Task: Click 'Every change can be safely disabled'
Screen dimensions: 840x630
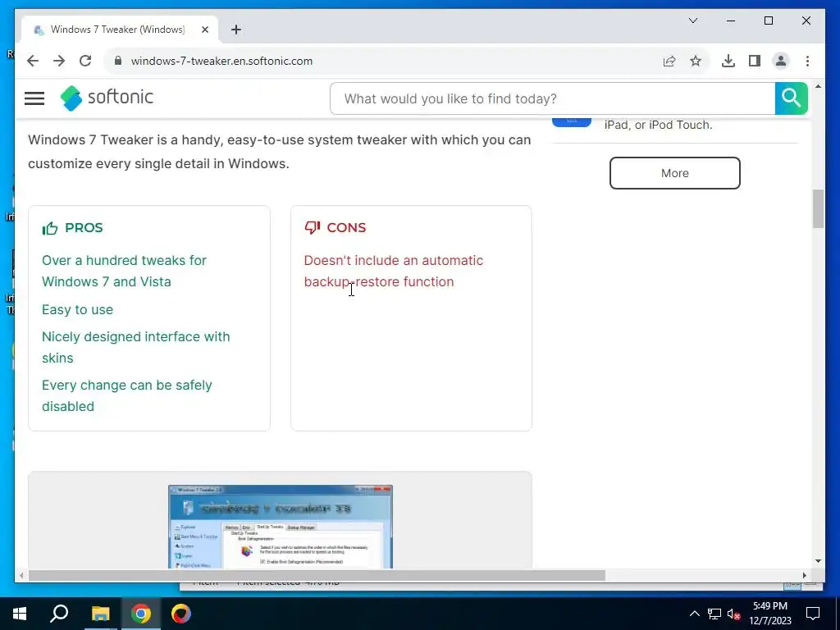Action: click(127, 395)
